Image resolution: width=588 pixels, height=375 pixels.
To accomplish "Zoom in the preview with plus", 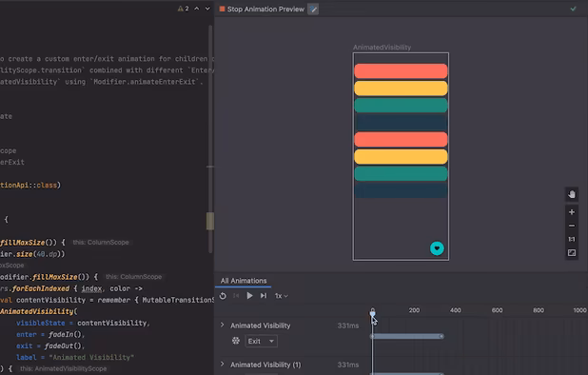I will (x=572, y=212).
